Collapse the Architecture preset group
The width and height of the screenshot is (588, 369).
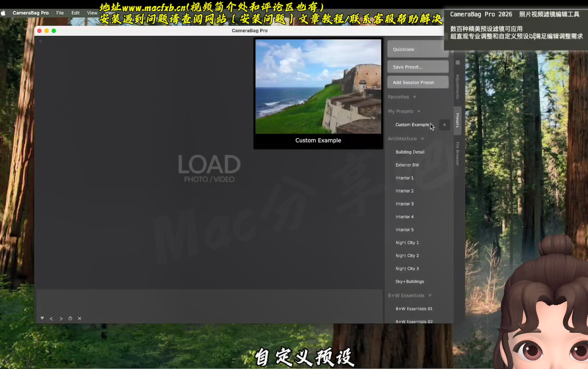422,139
